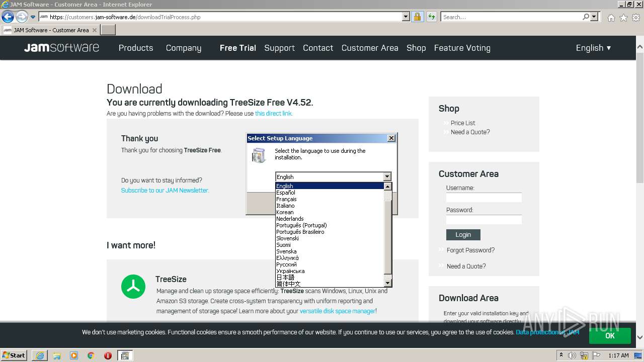Expand the address bar URL history dropdown
This screenshot has height=362, width=644.
pyautogui.click(x=406, y=17)
